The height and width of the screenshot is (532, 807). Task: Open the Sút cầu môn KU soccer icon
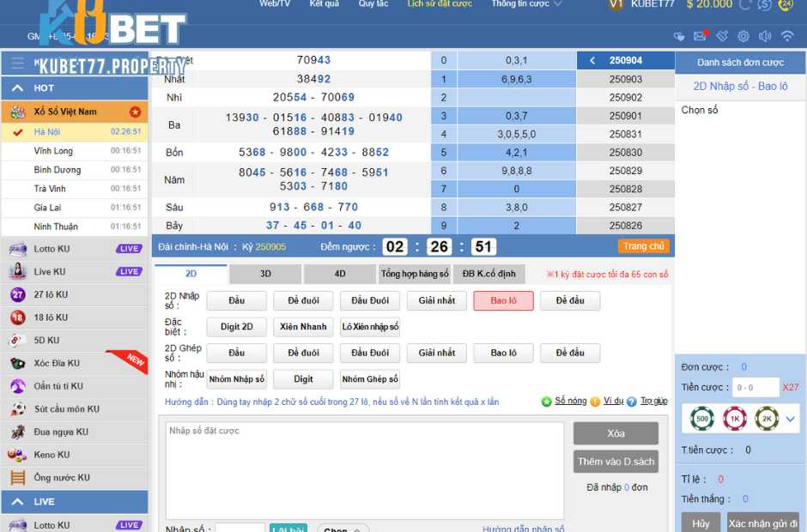coord(17,409)
